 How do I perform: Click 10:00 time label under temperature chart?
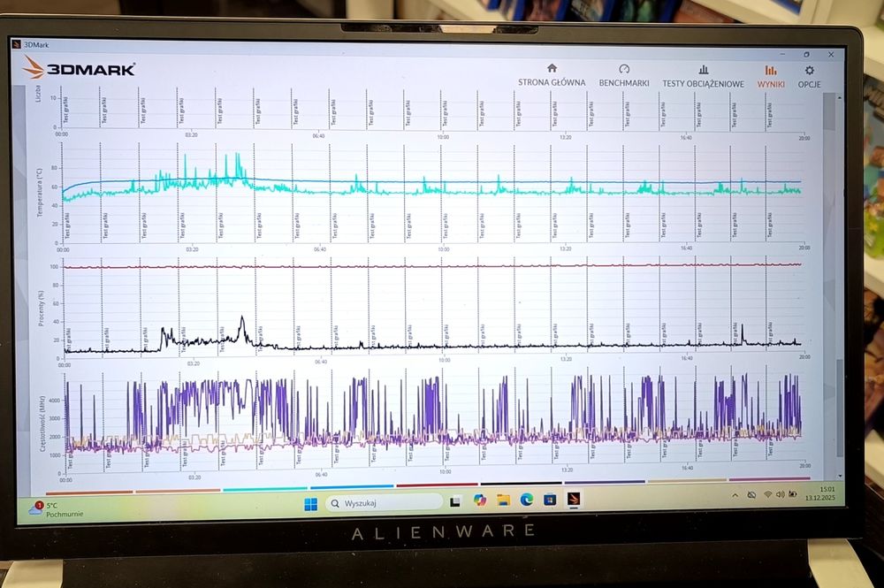tap(444, 249)
